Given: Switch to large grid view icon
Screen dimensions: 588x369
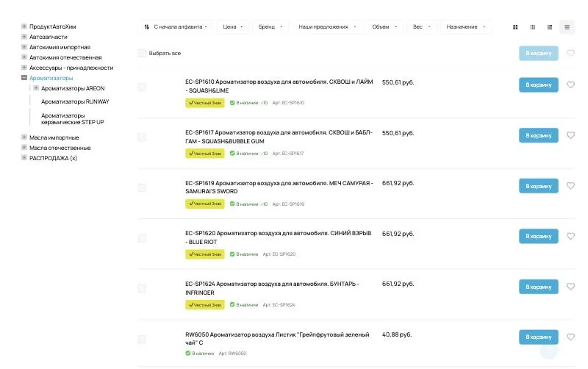Looking at the screenshot, I should point(515,27).
